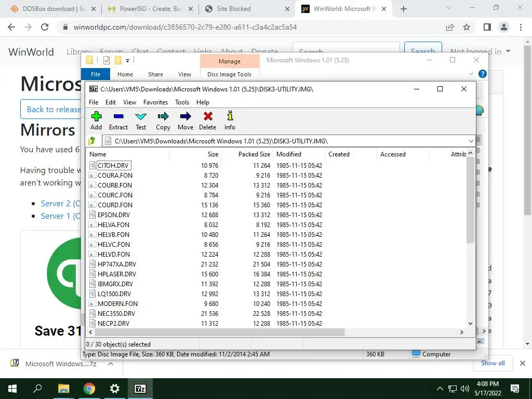Open a new Chrome tab
532x399 pixels.
pyautogui.click(x=403, y=9)
